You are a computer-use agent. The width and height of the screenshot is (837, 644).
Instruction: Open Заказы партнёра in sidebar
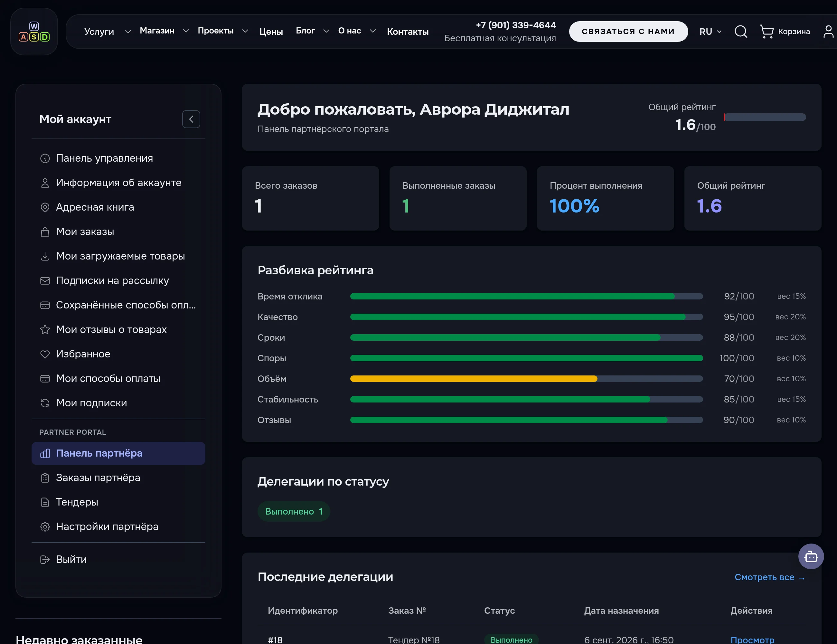[118, 478]
